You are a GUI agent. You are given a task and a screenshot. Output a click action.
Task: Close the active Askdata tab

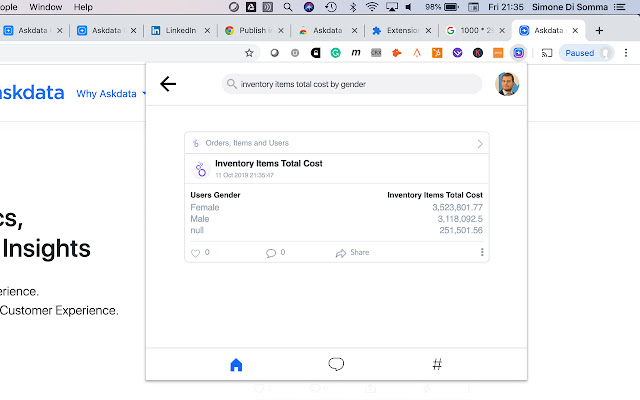575,30
